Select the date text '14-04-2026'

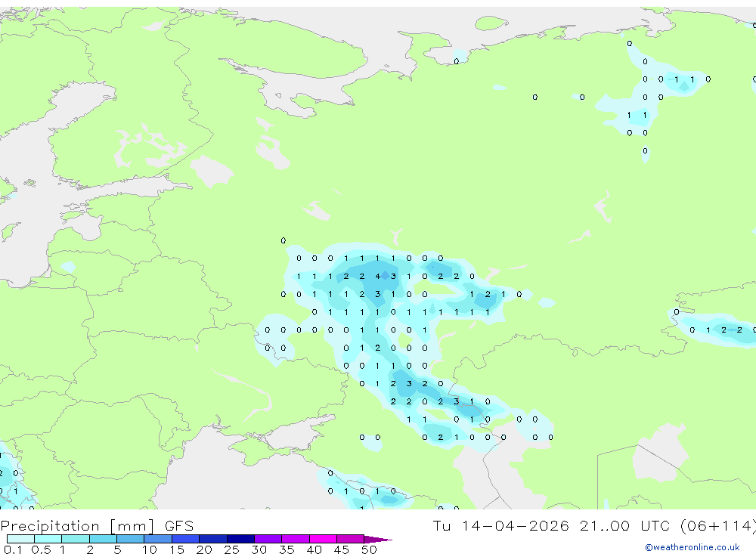(515, 525)
